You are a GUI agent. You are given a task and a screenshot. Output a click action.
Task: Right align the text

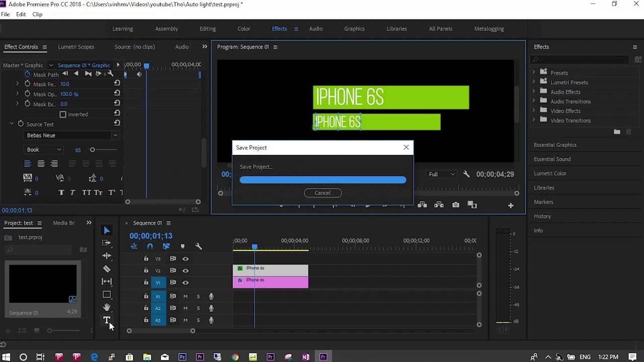point(54,164)
